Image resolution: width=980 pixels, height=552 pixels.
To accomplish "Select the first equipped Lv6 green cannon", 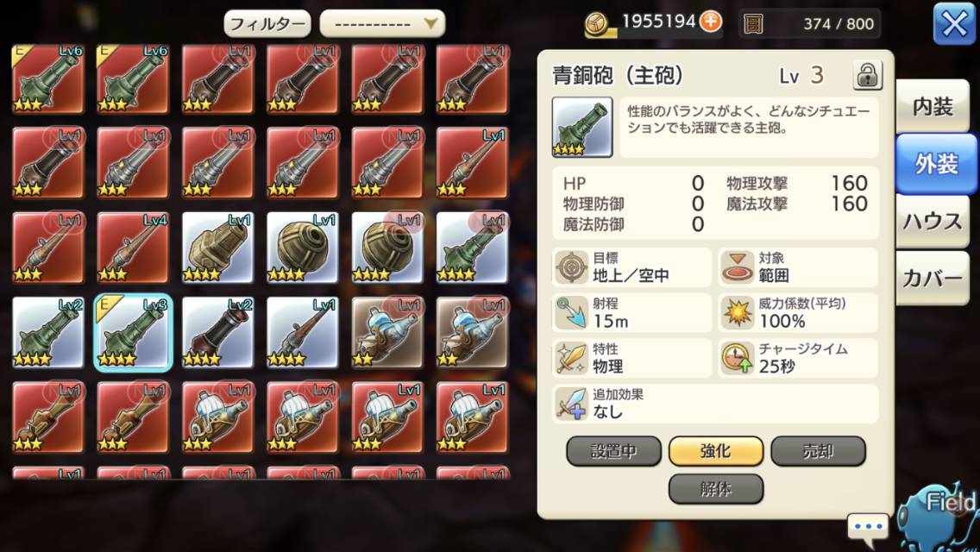I will click(48, 78).
